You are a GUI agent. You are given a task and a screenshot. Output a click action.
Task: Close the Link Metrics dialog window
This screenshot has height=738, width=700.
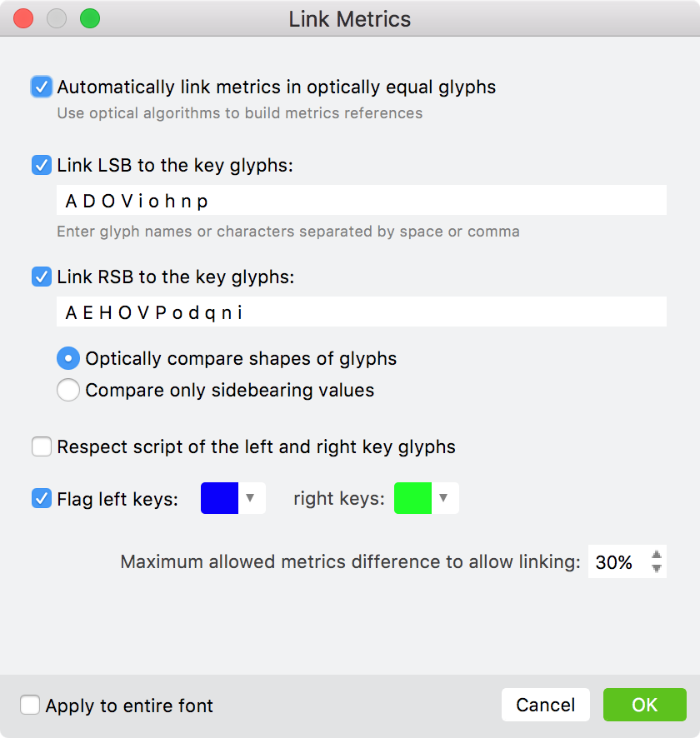pyautogui.click(x=24, y=18)
